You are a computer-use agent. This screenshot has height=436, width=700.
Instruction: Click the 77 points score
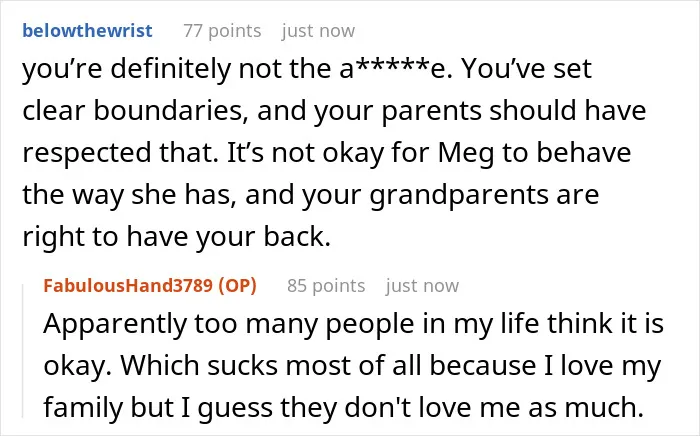[x=222, y=31]
